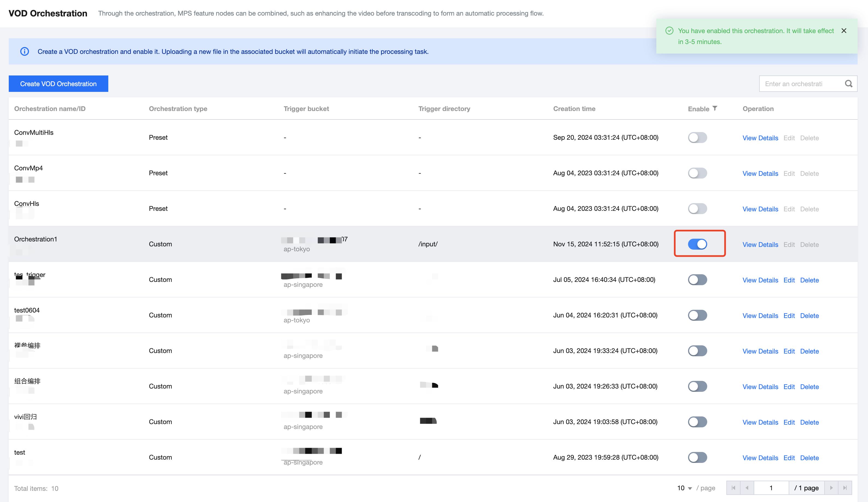Screen dimensions: 868x502
Task: Click the page number input box
Action: click(x=771, y=488)
